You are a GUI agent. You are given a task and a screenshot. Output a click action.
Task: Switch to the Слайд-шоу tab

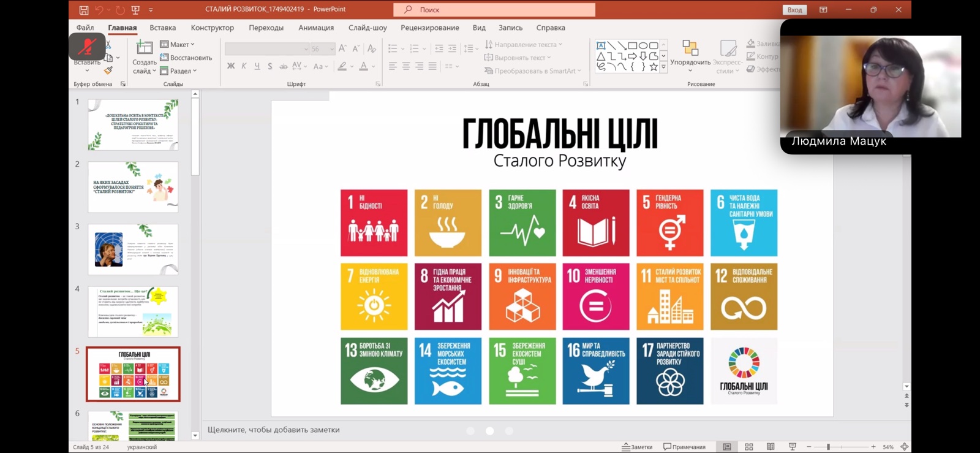pyautogui.click(x=367, y=28)
